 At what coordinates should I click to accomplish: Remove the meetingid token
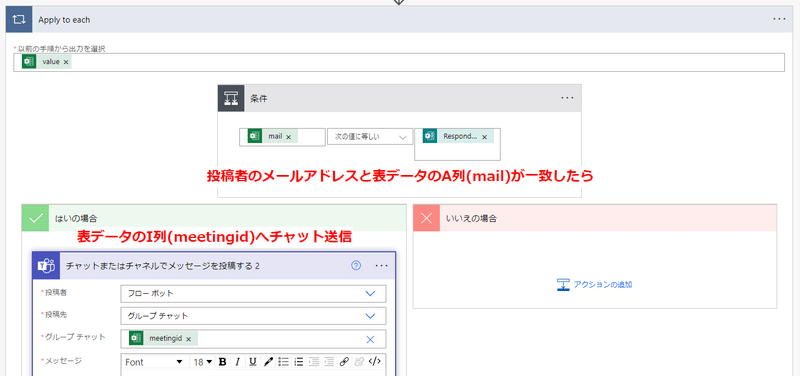[188, 339]
